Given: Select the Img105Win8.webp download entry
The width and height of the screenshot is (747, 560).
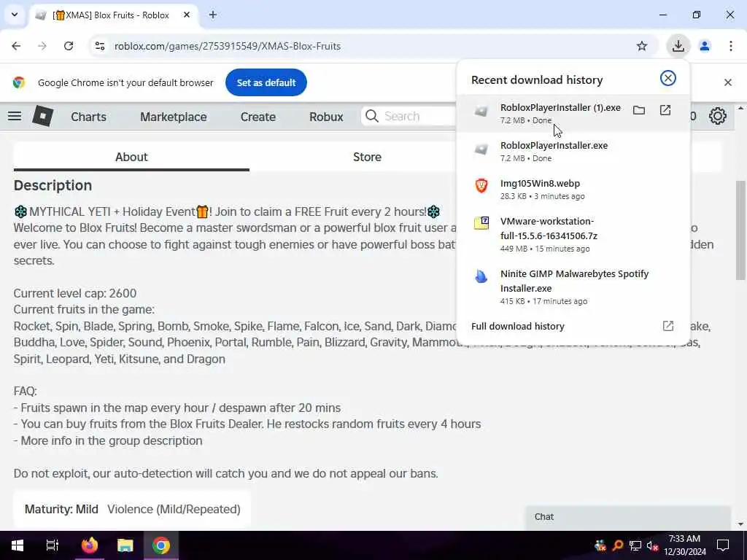Looking at the screenshot, I should point(572,189).
